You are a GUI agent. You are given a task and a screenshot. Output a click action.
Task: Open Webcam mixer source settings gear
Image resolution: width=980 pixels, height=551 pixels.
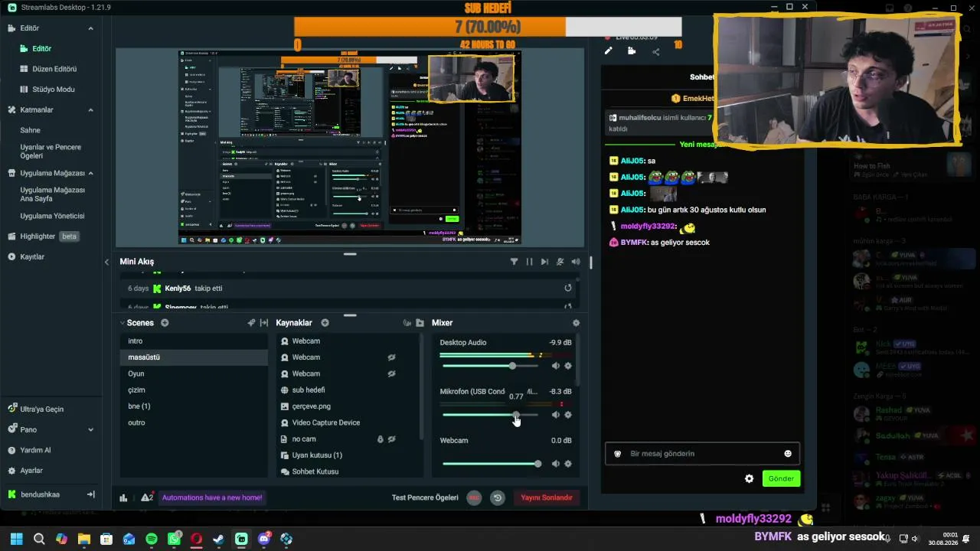[x=568, y=464]
